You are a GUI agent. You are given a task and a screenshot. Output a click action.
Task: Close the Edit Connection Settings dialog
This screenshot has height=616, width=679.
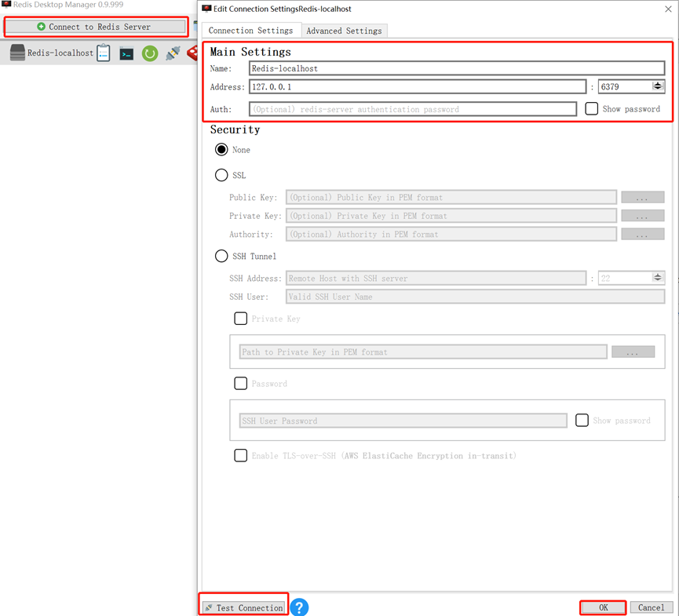pyautogui.click(x=668, y=9)
